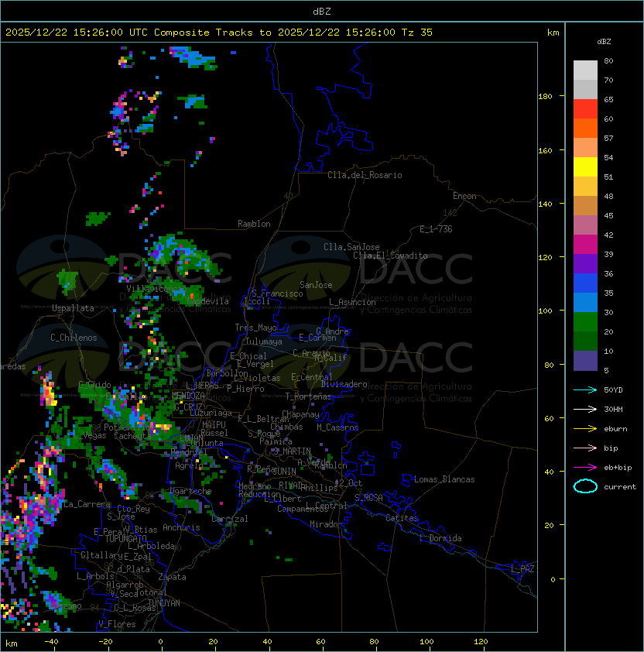Click the 'dBZ' heading above the color scale
This screenshot has width=644, height=652.
(x=604, y=42)
